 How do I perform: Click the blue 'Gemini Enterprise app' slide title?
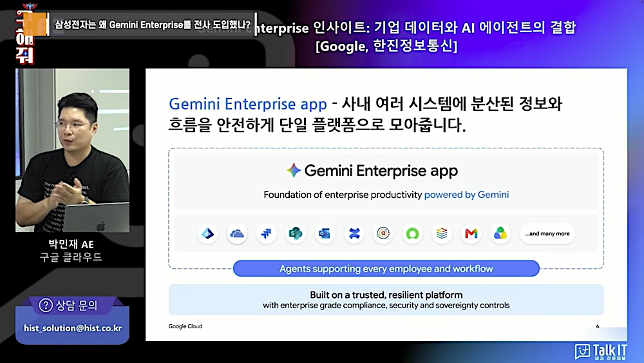pos(248,104)
